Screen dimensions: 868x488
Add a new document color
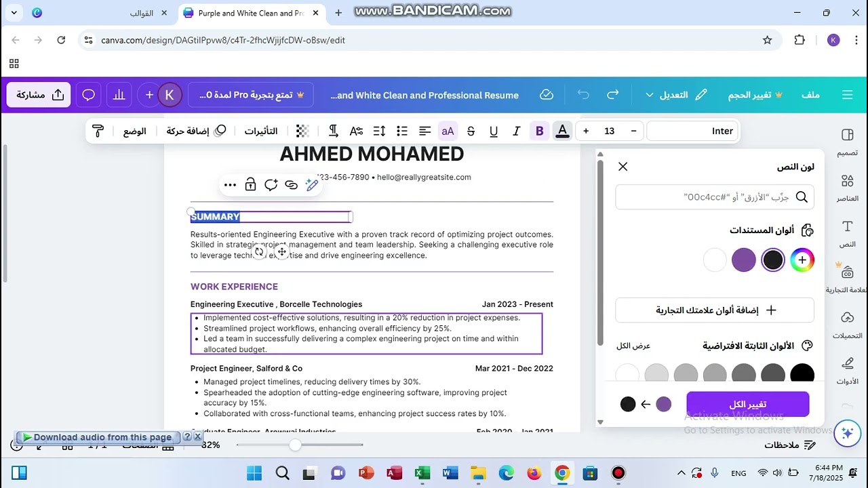[802, 260]
